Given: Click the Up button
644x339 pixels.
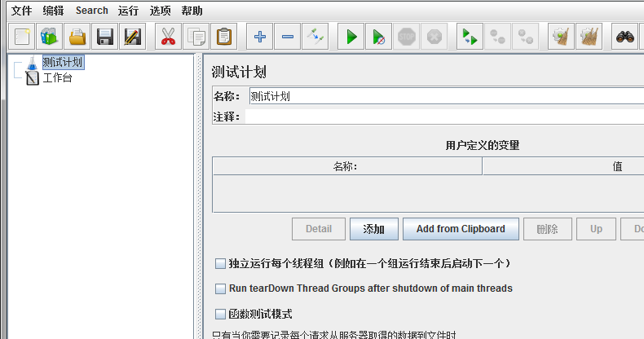Looking at the screenshot, I should point(597,229).
